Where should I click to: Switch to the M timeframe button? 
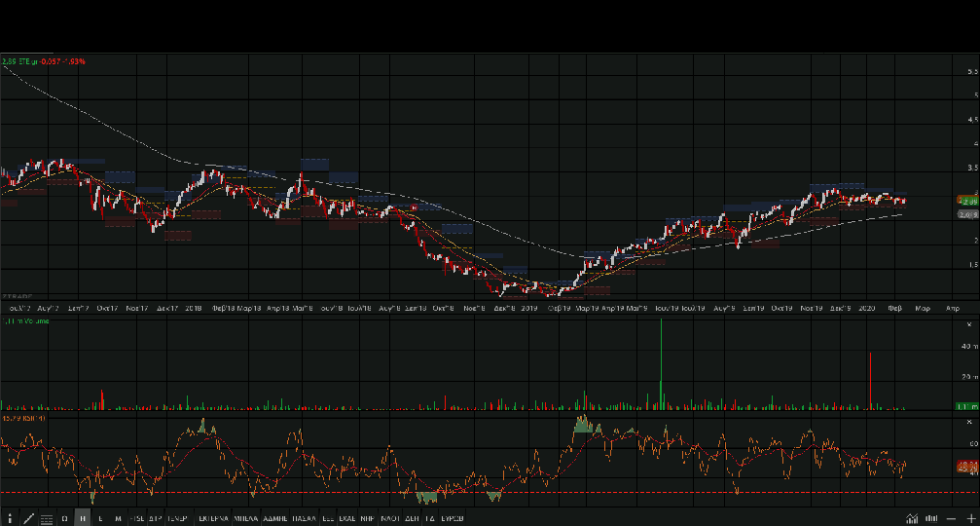[x=118, y=518]
